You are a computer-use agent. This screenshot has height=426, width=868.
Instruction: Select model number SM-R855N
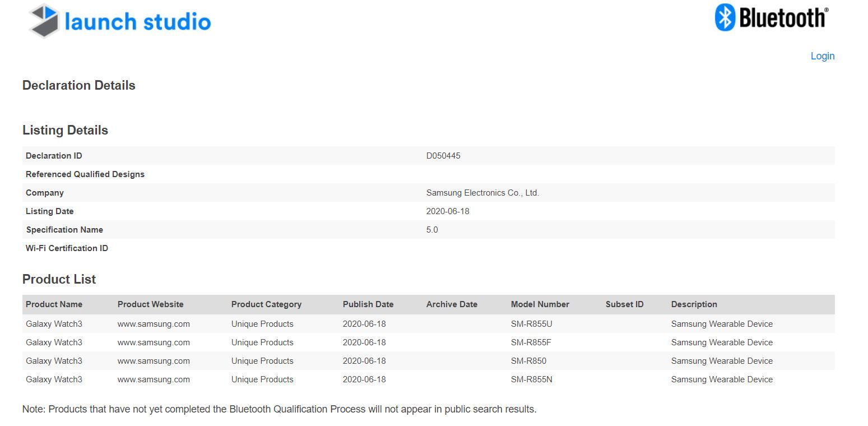pos(532,379)
